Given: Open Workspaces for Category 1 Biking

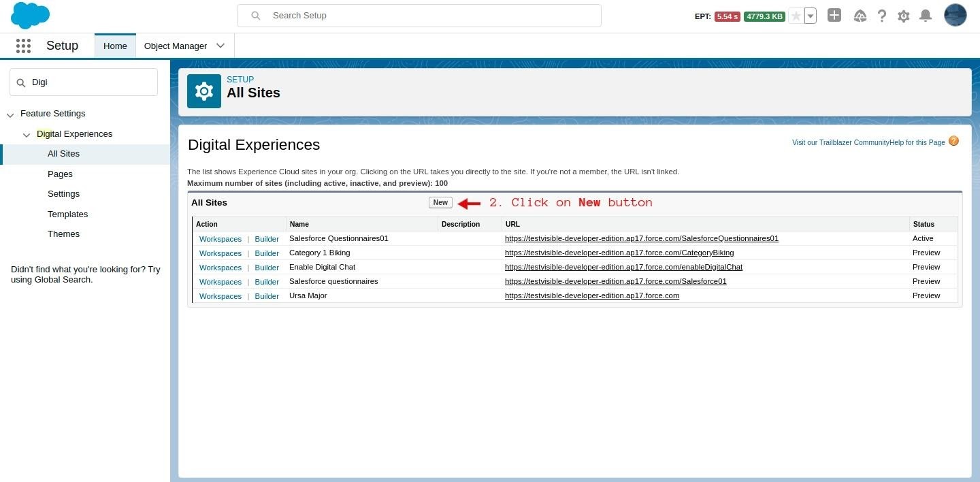Looking at the screenshot, I should point(220,253).
